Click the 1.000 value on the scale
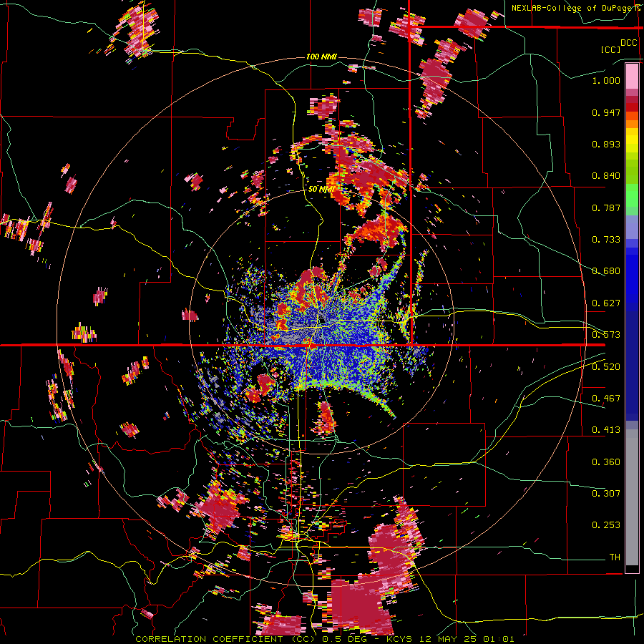644x644 pixels. coord(606,80)
